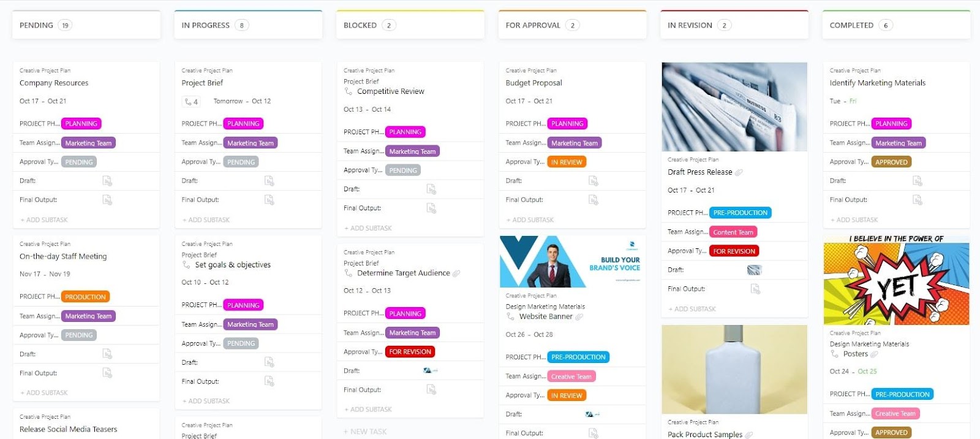Image resolution: width=980 pixels, height=439 pixels.
Task: Open the newspaper cover image thumbnail
Action: [x=734, y=107]
